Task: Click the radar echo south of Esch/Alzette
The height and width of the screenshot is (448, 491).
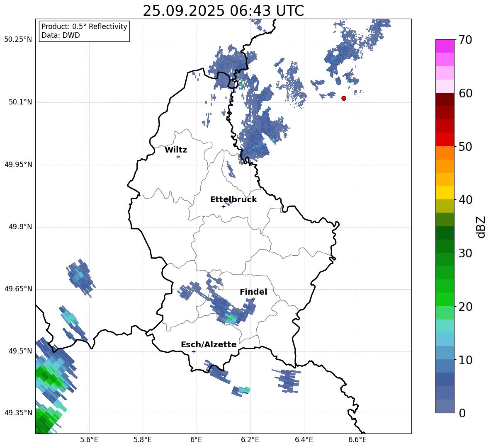Action: 217,372
